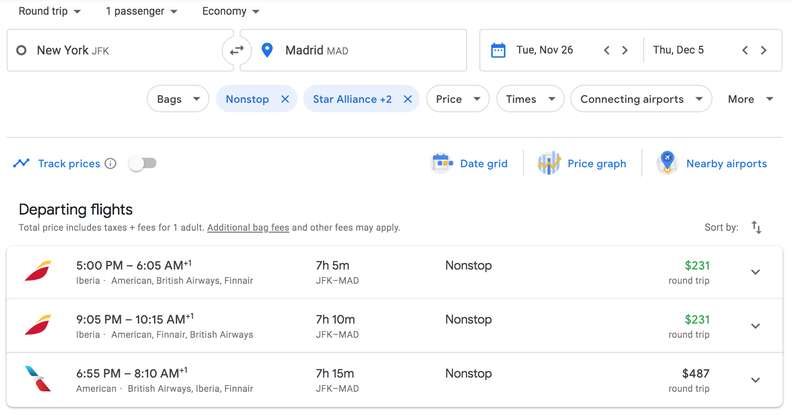Click the Track prices info icon
Screen dimensions: 792x415
(x=110, y=163)
